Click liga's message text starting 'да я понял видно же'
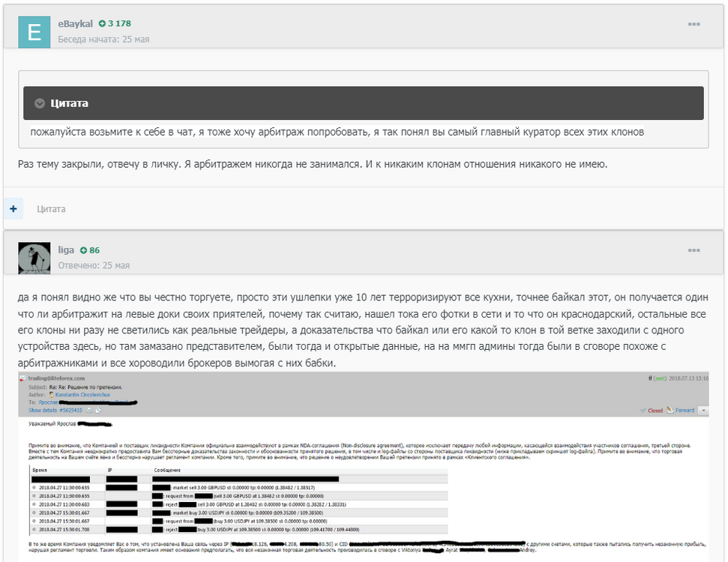 pos(363,330)
